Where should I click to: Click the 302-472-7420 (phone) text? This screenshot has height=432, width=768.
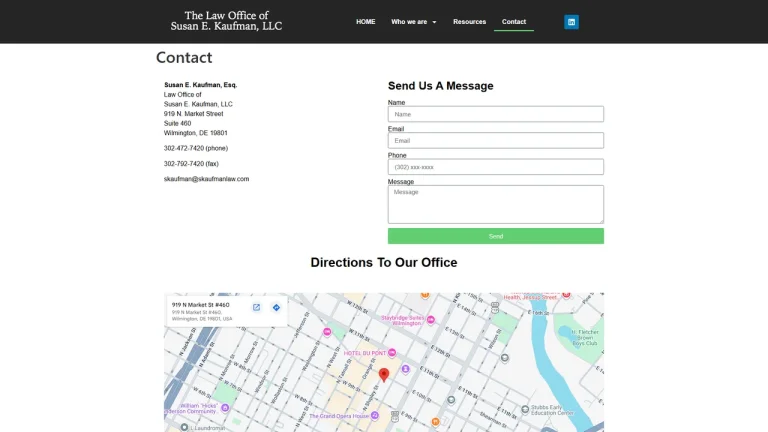click(x=196, y=148)
